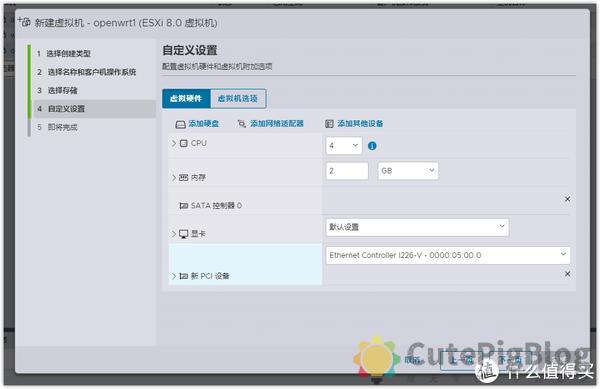Screen dimensions: 600x389
Task: Expand the CPU settings row
Action: coord(174,143)
